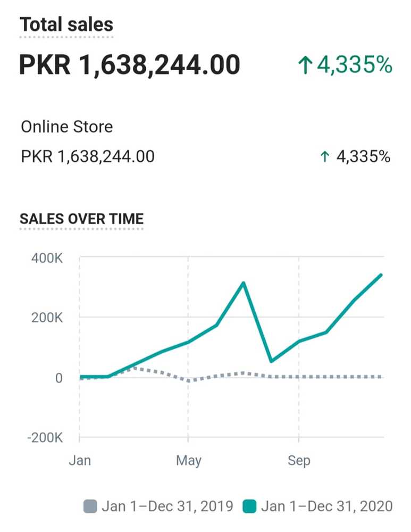411x532 pixels.
Task: Click the Online Store PKR 1,638,244.00 amount
Action: 88,156
